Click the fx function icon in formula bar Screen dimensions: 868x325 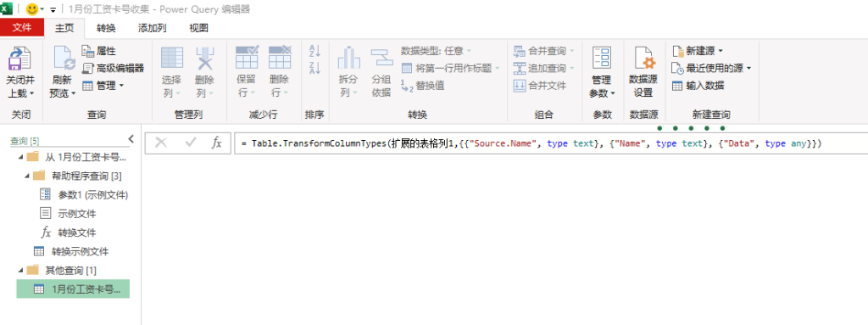(217, 143)
